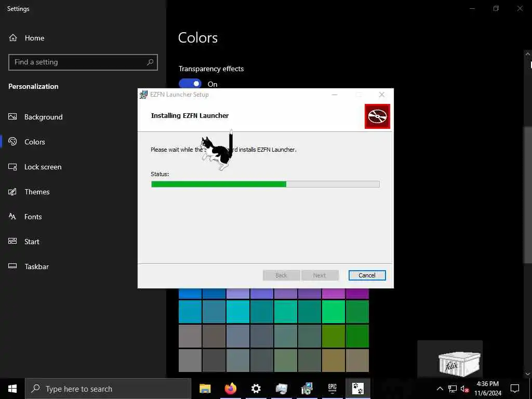
Task: Switch to installer setup icon in taskbar
Action: [307, 389]
